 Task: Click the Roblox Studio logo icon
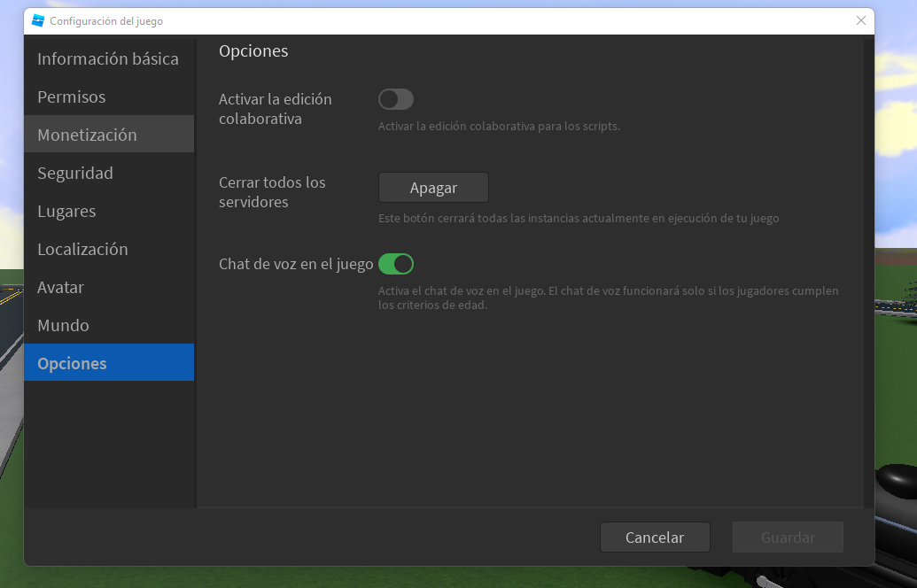coord(38,20)
